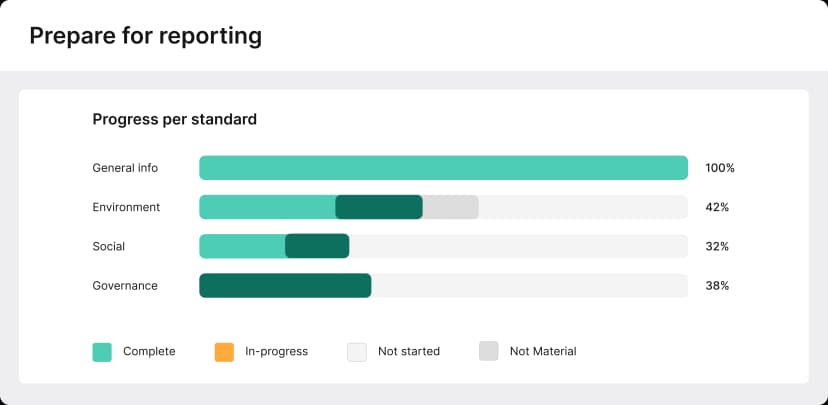Click the dark green Social bar segment

pyautogui.click(x=317, y=246)
